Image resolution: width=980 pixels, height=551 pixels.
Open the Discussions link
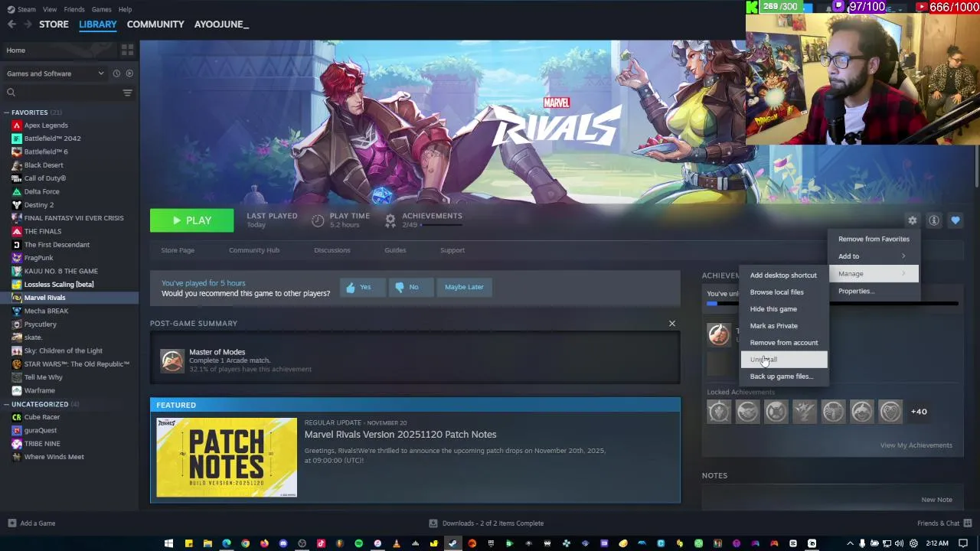tap(332, 250)
